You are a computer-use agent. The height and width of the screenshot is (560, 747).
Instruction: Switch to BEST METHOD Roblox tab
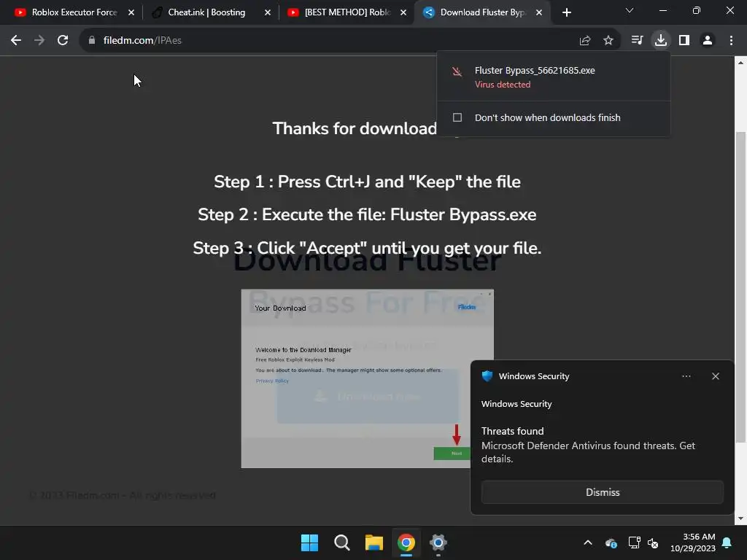pos(347,12)
